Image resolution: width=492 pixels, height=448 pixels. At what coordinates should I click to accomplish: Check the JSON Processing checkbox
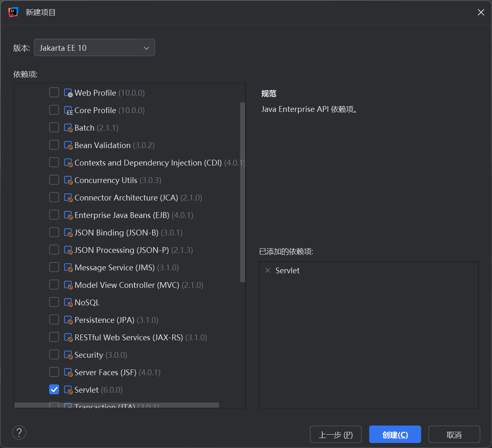[54, 250]
